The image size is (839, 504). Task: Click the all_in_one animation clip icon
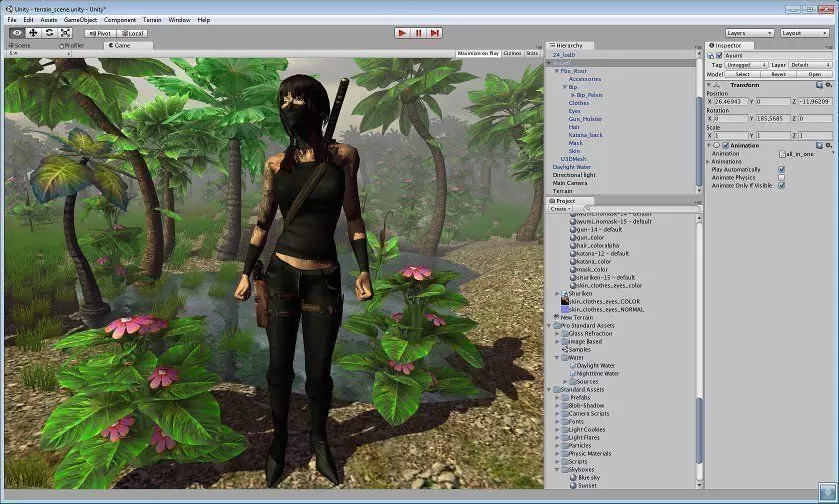coord(782,154)
